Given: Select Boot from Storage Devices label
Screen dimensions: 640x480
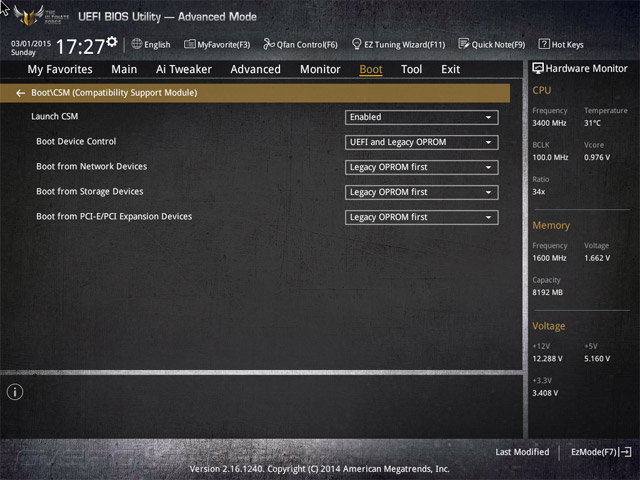Looking at the screenshot, I should click(x=90, y=191).
